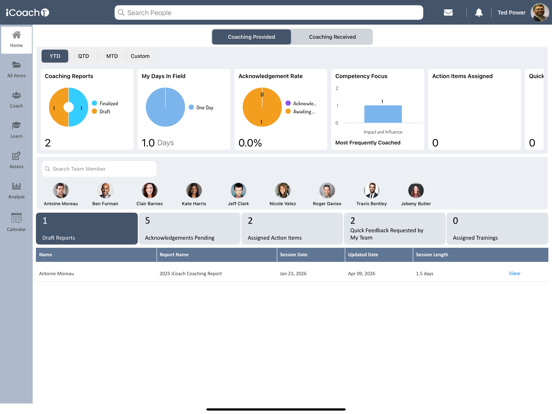552x414 pixels.
Task: Focus the Search People field
Action: tap(269, 13)
